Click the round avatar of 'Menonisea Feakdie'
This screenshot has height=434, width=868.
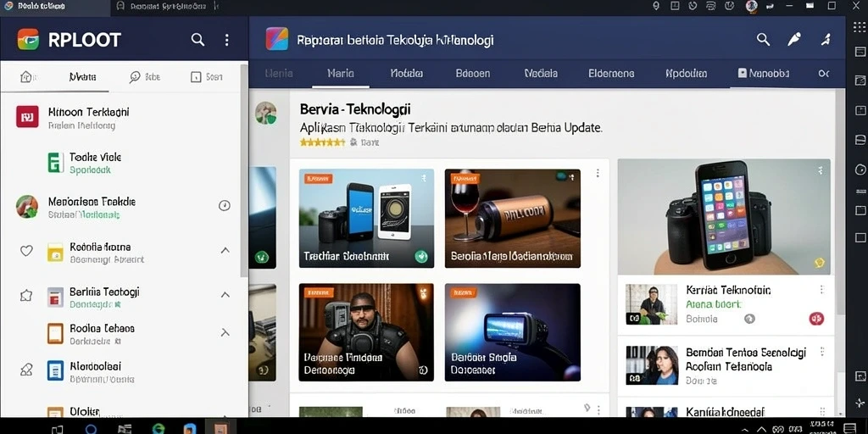point(27,207)
